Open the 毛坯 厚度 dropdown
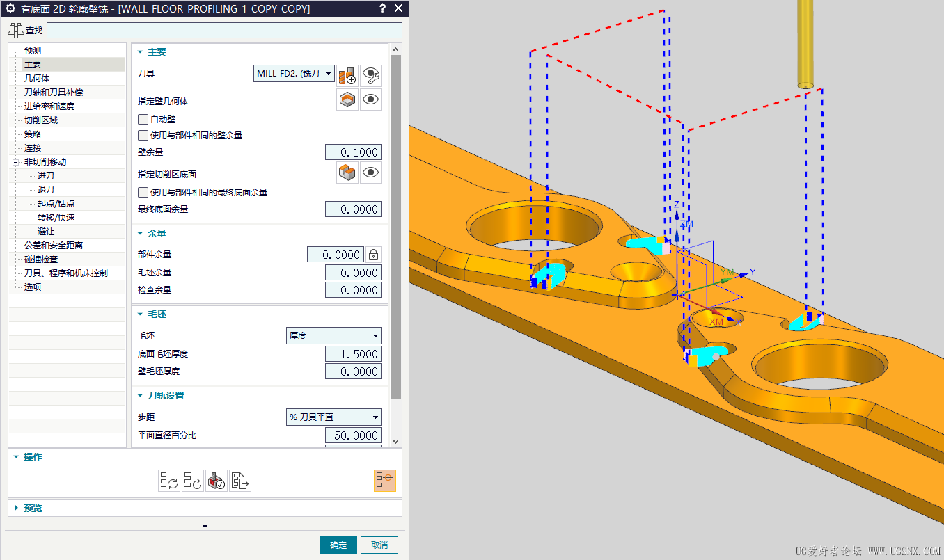 [334, 335]
